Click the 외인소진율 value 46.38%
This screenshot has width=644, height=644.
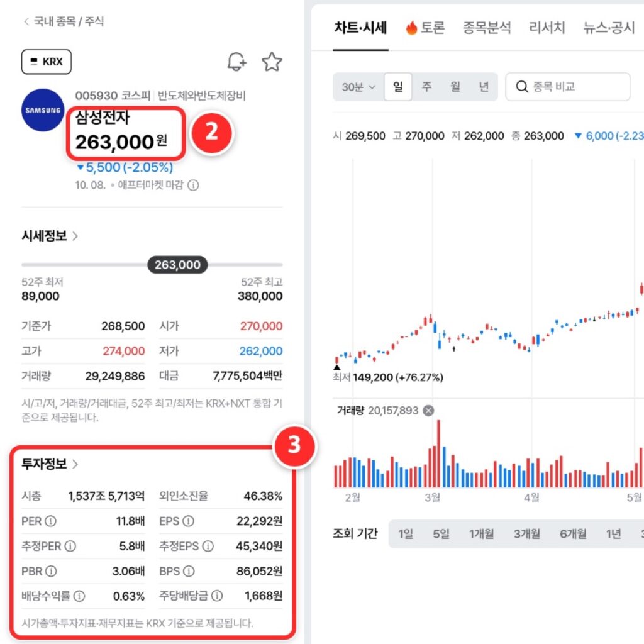[x=263, y=496]
